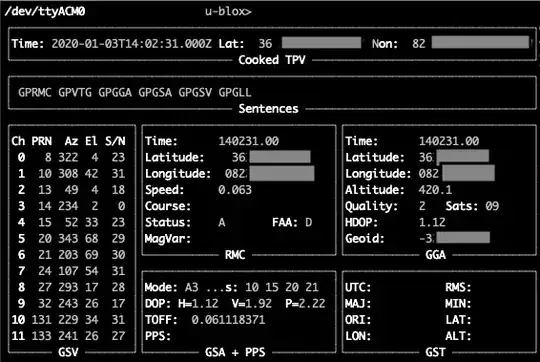Click the MAJ label in GST
Viewport: 540px width, 362px height.
coord(358,303)
